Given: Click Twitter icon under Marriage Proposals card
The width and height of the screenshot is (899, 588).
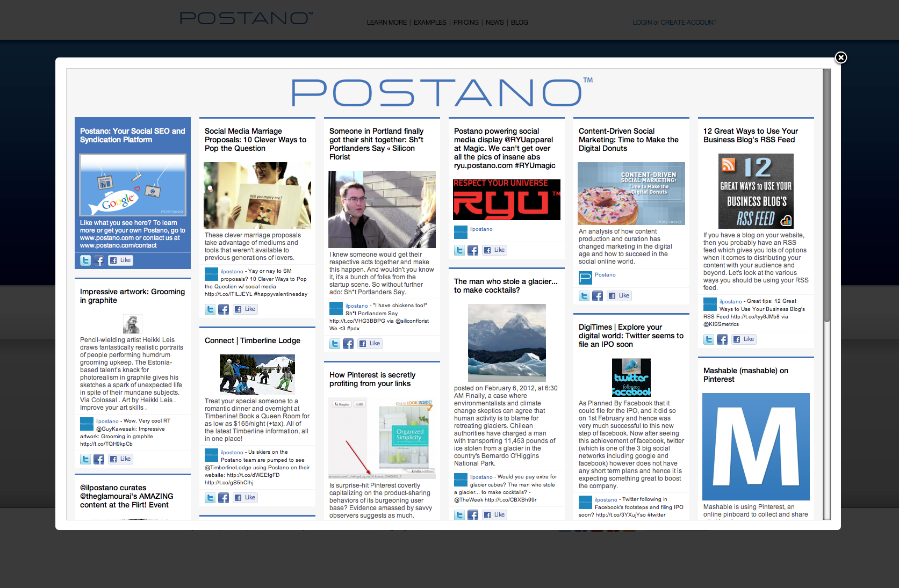Looking at the screenshot, I should click(210, 309).
